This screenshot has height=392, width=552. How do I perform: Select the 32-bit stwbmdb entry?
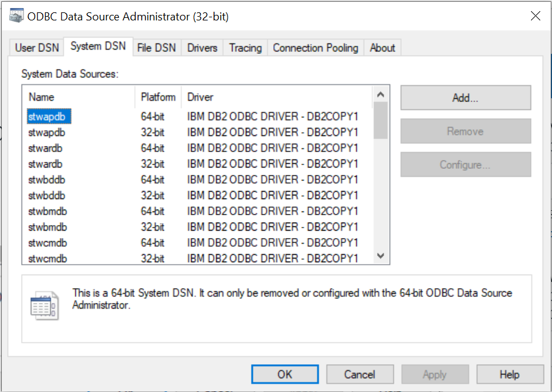click(48, 227)
